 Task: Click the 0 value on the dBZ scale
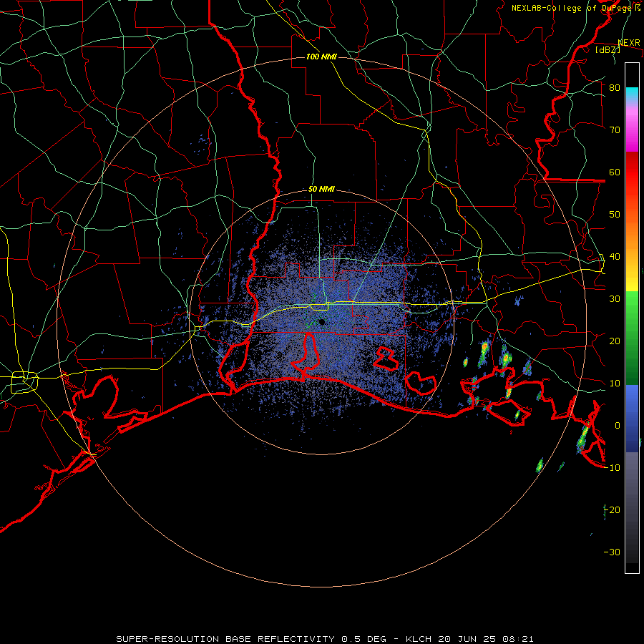pyautogui.click(x=618, y=426)
